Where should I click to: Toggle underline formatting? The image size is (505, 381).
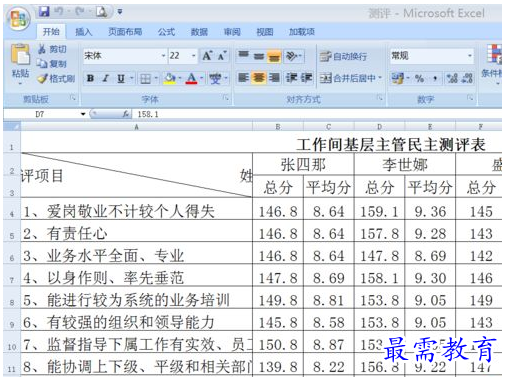tap(121, 78)
